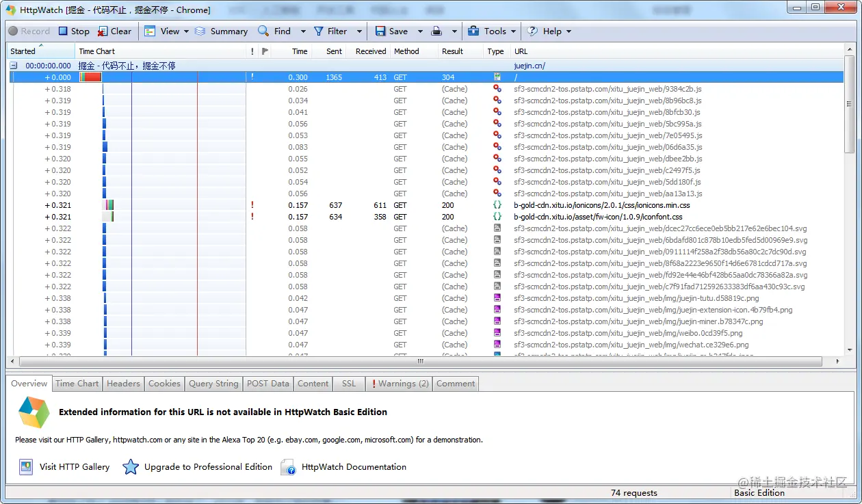Click the Time Chart column header

160,51
